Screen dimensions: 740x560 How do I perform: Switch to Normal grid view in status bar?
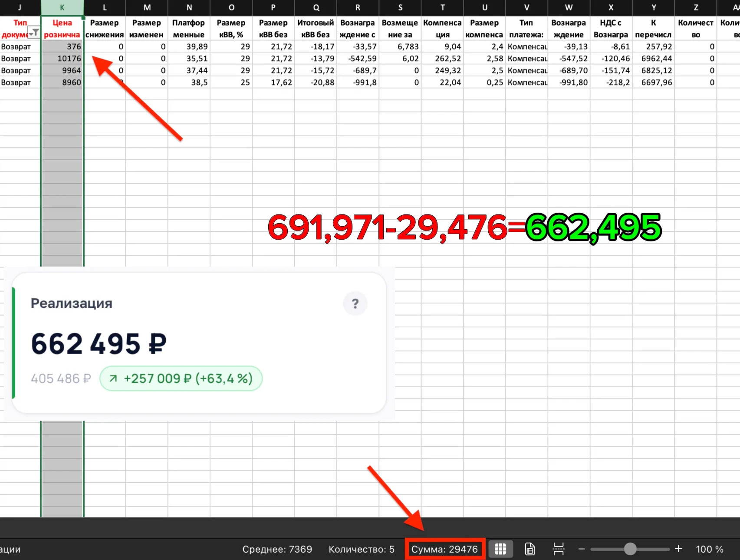coord(500,549)
